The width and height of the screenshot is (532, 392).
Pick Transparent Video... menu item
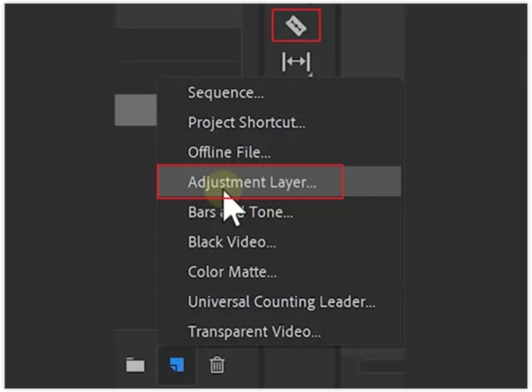255,332
